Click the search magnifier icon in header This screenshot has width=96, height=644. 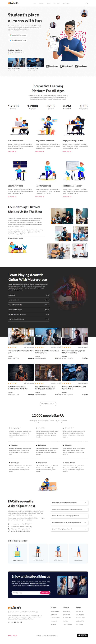pos(87,3)
